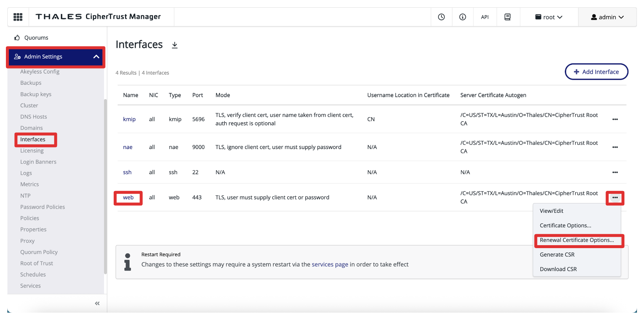Open the Quorums sidebar item
Image resolution: width=644 pixels, height=320 pixels.
click(36, 38)
